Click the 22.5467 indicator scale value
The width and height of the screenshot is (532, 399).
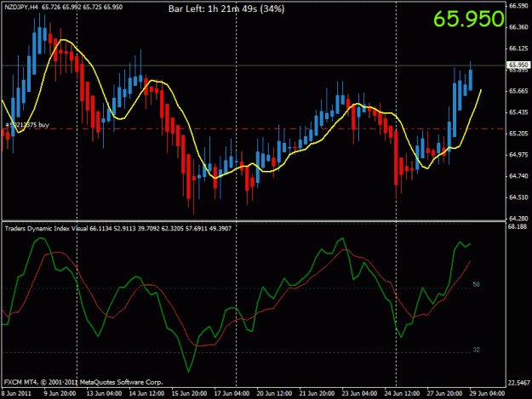coord(518,383)
